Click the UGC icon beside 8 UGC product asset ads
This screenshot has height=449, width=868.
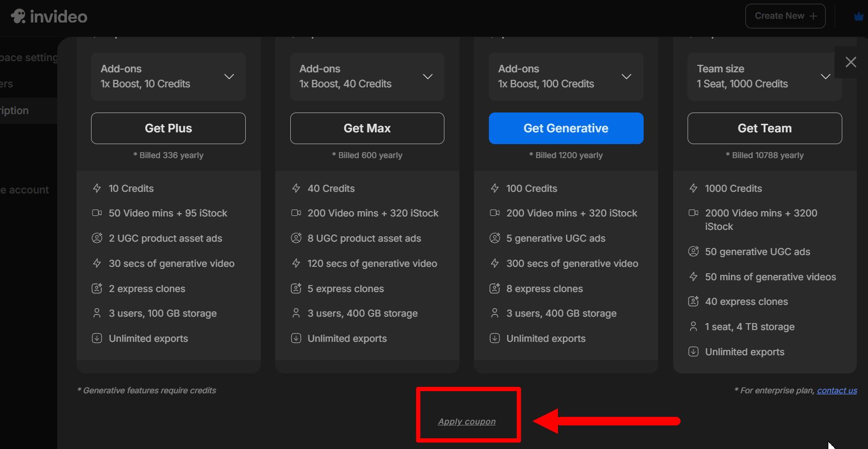(x=296, y=238)
